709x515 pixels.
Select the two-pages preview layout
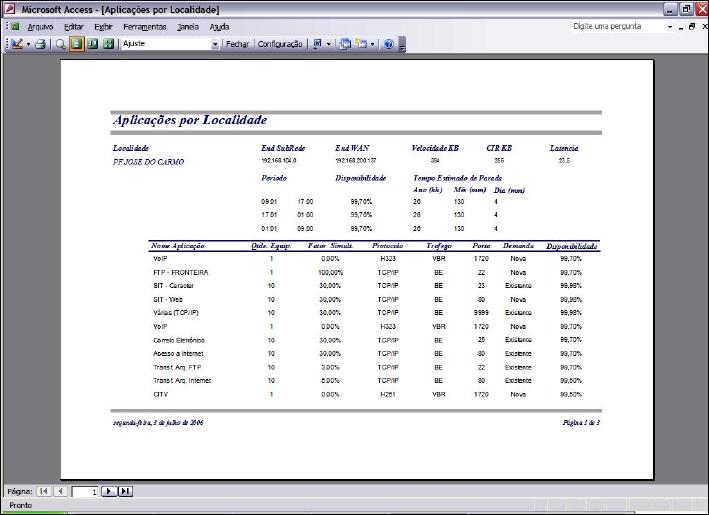click(93, 44)
